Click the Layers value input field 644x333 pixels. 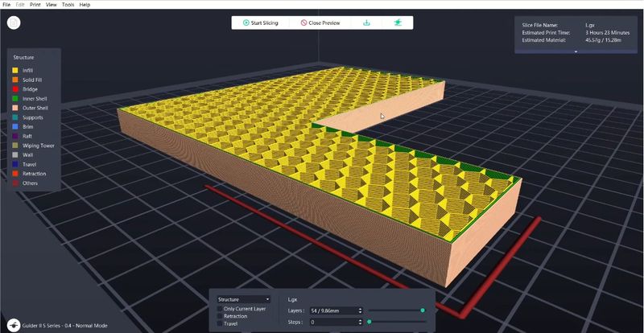332,310
